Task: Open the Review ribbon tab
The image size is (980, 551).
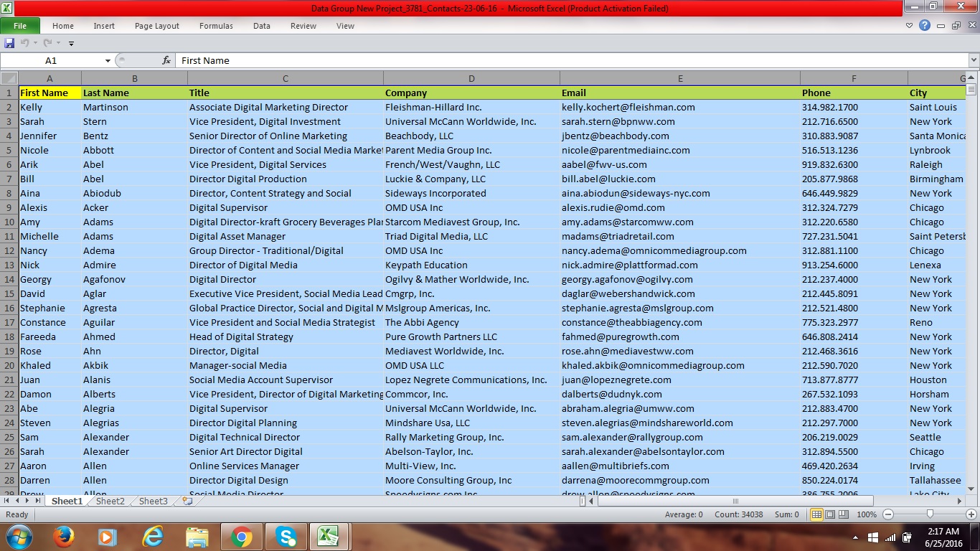Action: tap(303, 26)
